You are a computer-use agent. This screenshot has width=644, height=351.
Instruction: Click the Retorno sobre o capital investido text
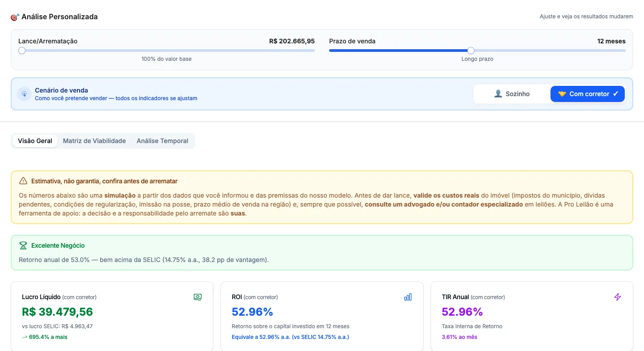tap(290, 326)
